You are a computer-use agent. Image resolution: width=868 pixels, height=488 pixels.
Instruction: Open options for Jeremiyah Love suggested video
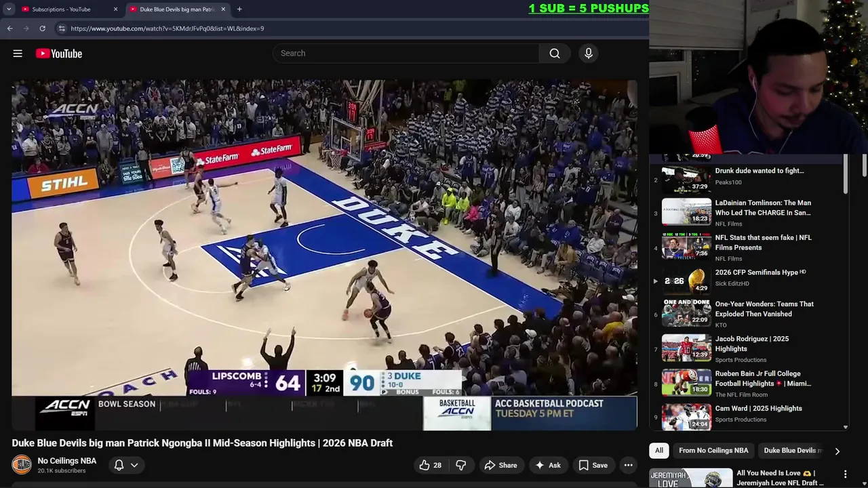pos(846,474)
